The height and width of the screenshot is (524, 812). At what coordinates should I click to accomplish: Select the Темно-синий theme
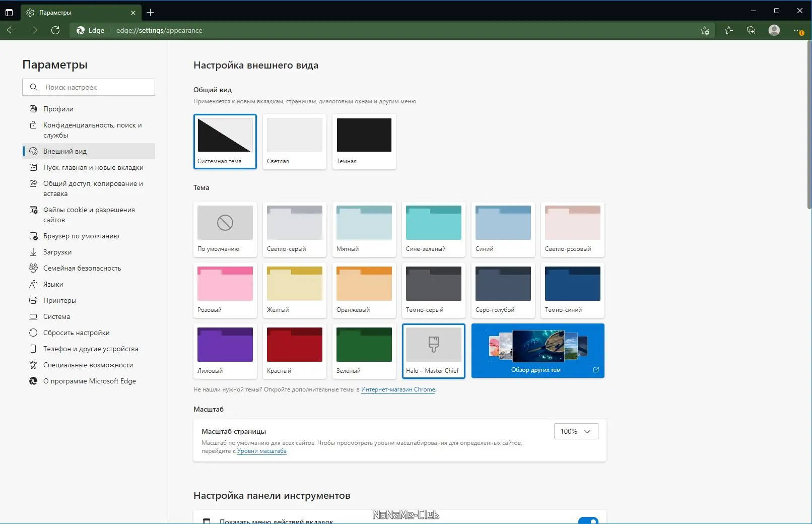coord(573,290)
